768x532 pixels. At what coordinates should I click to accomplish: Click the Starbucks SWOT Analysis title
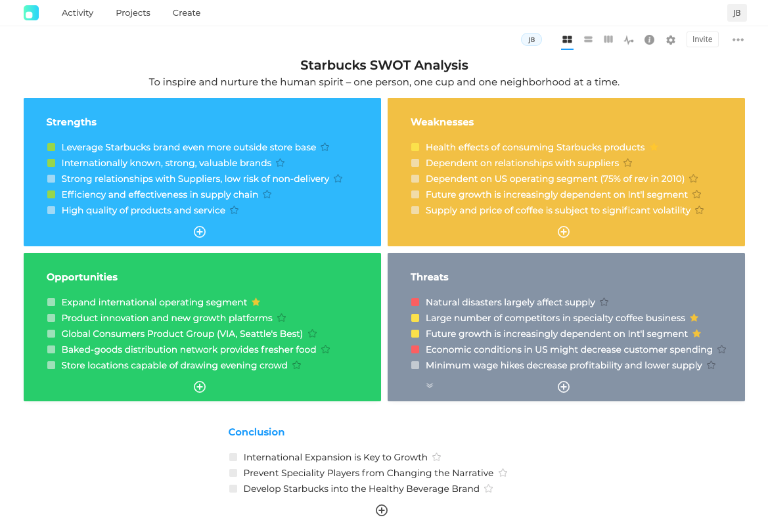(384, 65)
